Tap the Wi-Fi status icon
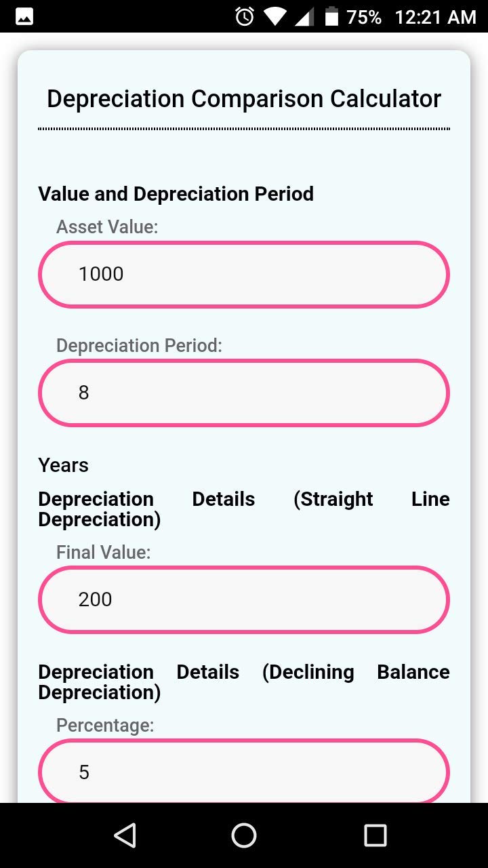 tap(275, 17)
